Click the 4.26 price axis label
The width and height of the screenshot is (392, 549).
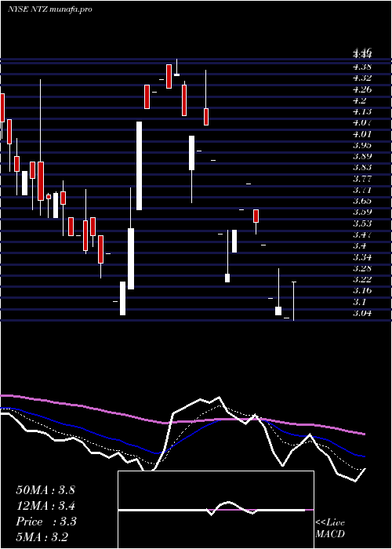362,89
